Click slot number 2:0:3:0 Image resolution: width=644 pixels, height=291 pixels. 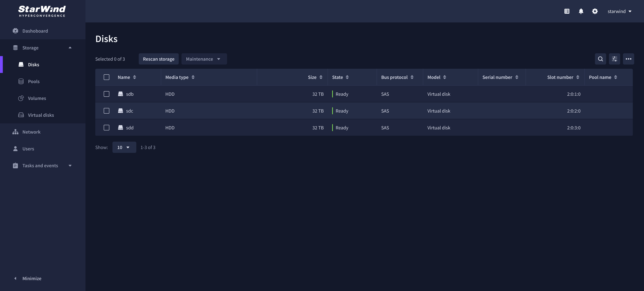[x=574, y=127]
